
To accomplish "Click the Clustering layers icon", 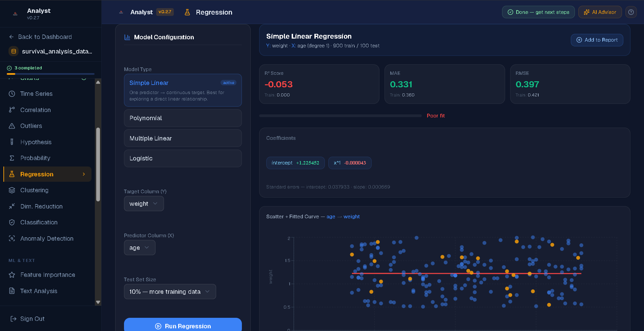I will [x=12, y=190].
